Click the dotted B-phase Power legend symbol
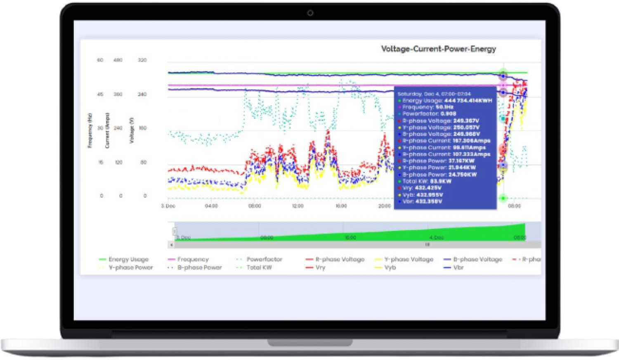The image size is (619, 364). tap(170, 267)
